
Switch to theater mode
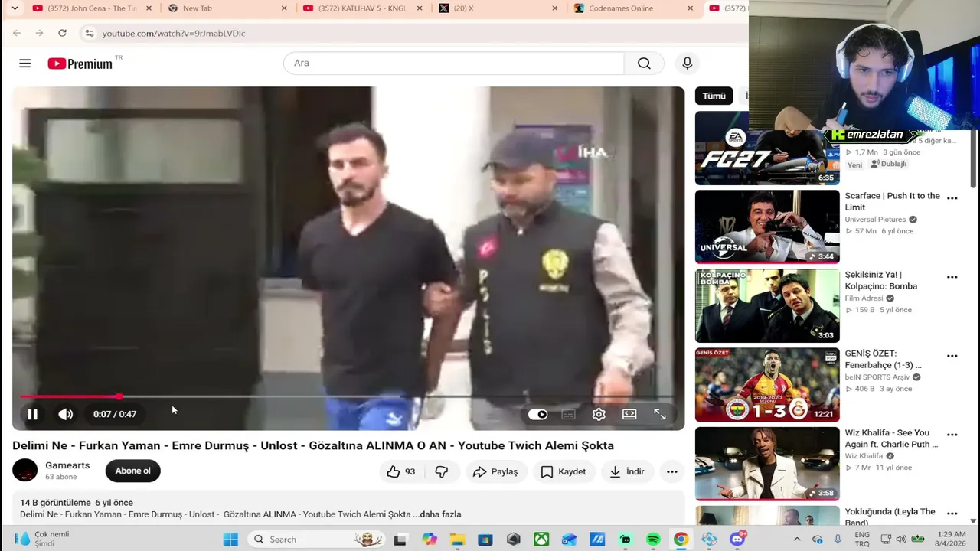click(x=629, y=414)
